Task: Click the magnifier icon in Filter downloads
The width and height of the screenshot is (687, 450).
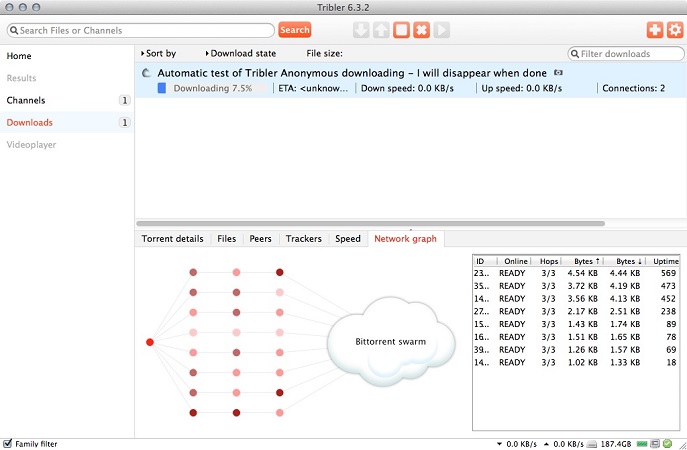Action: click(575, 54)
